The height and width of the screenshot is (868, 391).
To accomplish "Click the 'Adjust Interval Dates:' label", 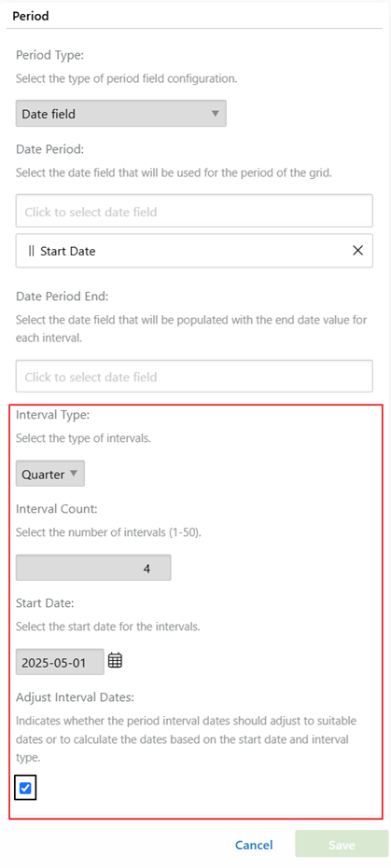I will (x=75, y=696).
